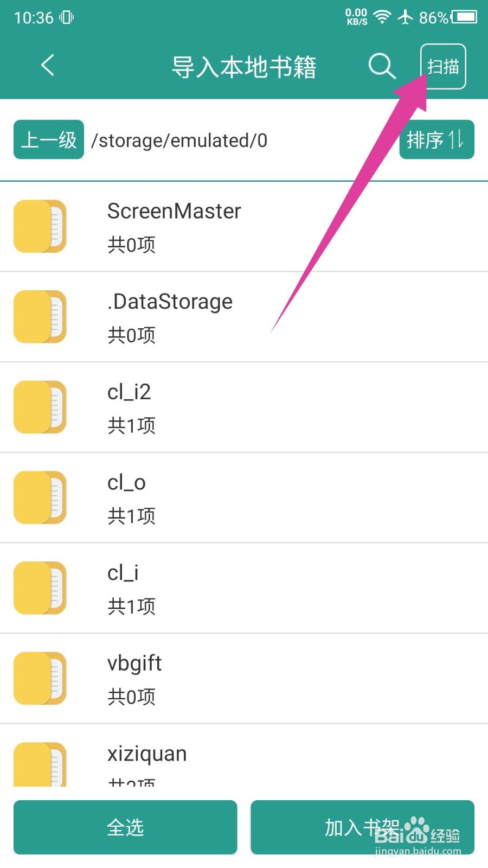488x868 pixels.
Task: Click the vbgift folder icon
Action: tap(40, 678)
